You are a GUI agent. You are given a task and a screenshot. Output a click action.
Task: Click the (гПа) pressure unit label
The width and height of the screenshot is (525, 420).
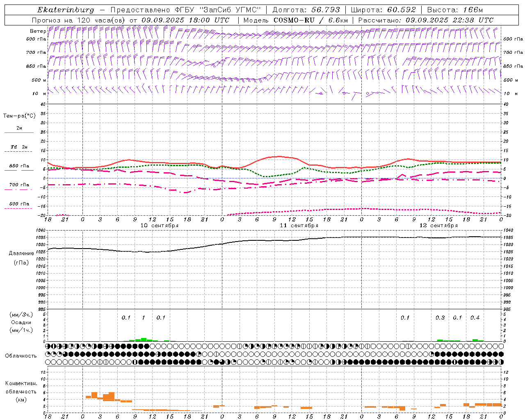pos(21,262)
